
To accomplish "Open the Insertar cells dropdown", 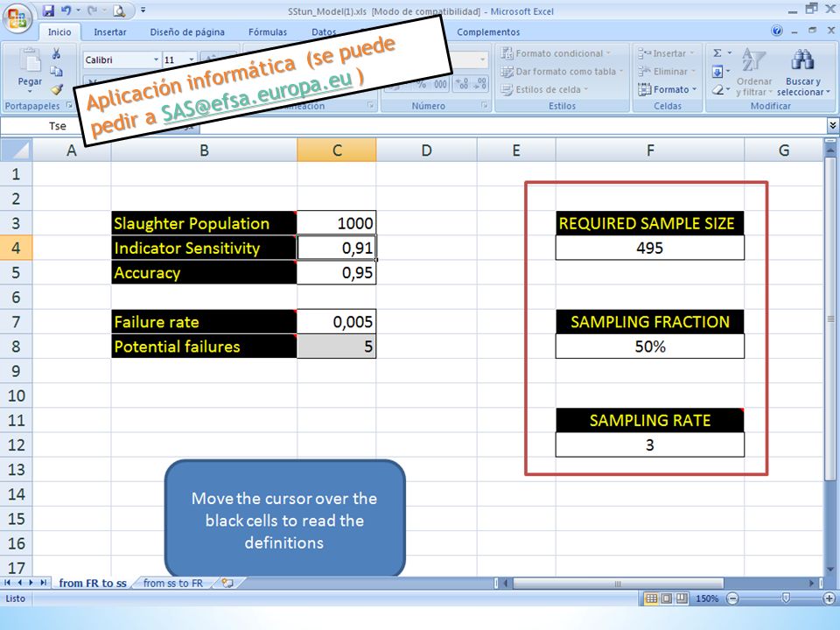I will point(666,53).
